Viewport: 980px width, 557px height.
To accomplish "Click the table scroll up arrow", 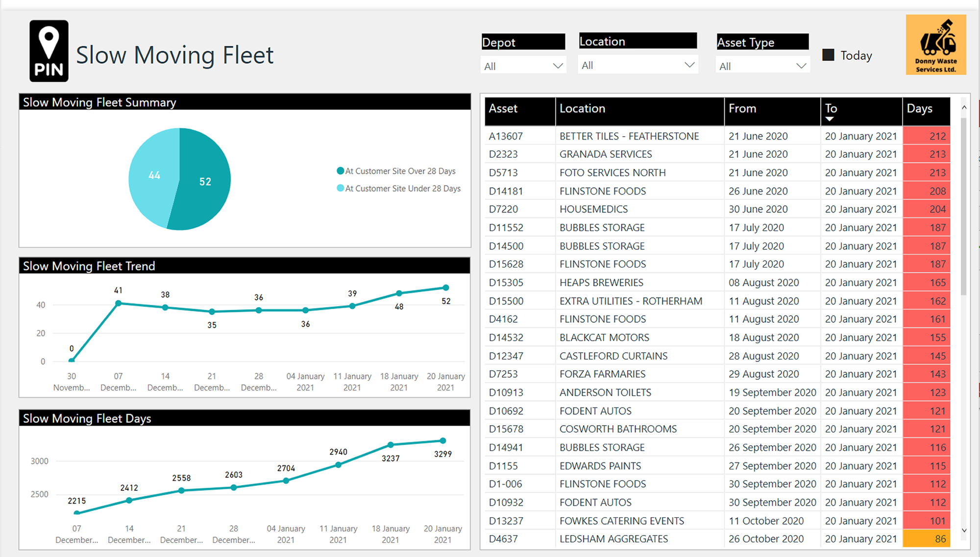I will [x=964, y=107].
